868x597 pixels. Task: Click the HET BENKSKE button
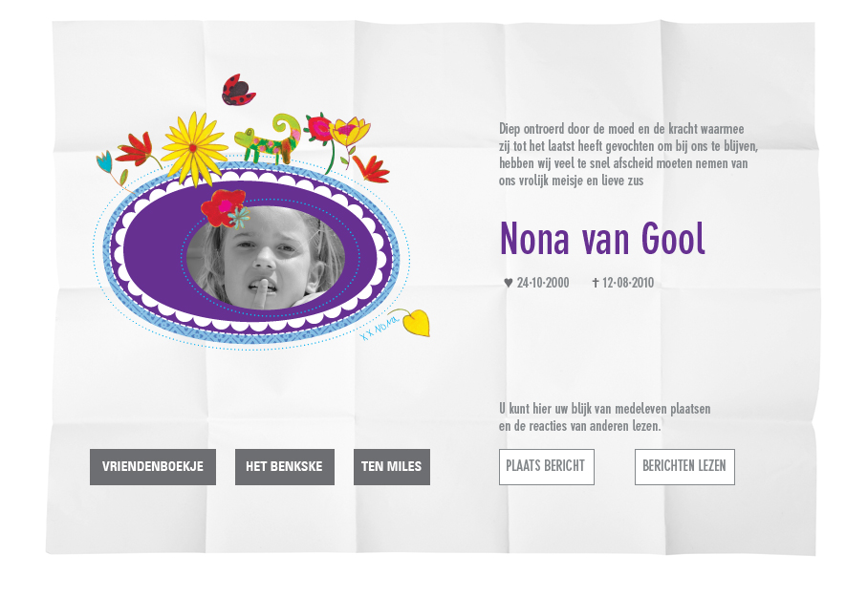[285, 467]
